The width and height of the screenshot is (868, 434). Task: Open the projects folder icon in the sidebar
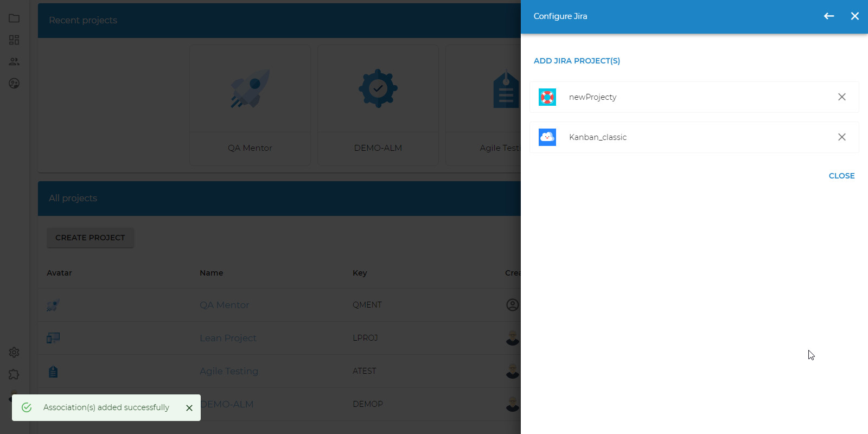pos(14,18)
